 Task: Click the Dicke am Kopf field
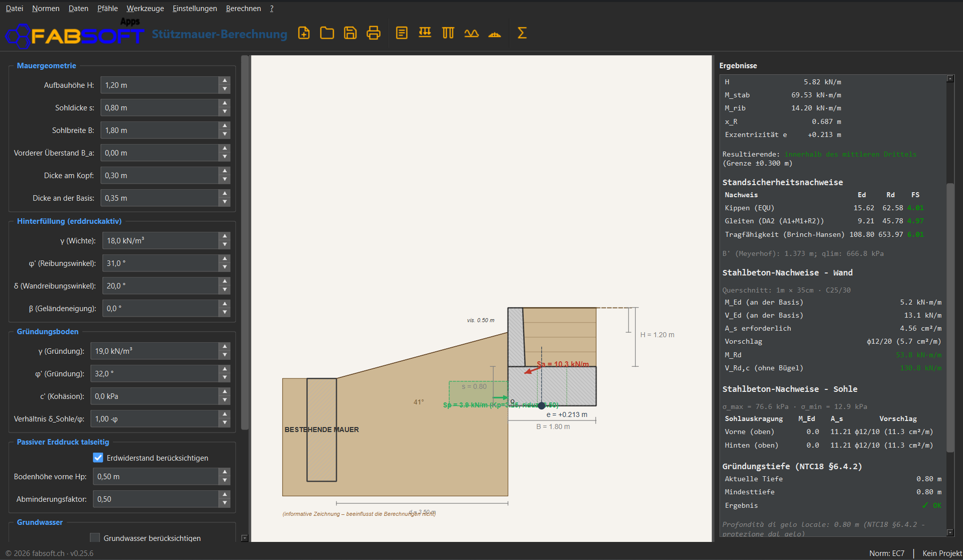pos(160,176)
